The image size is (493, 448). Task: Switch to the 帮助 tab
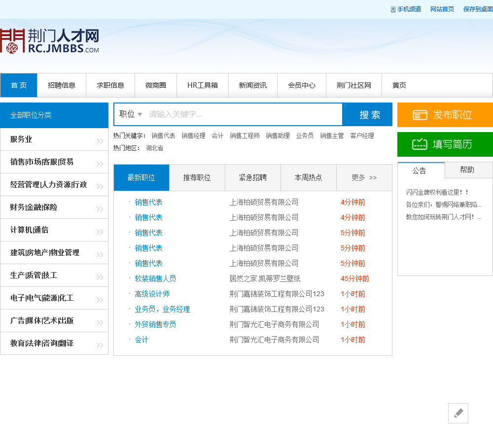click(467, 170)
